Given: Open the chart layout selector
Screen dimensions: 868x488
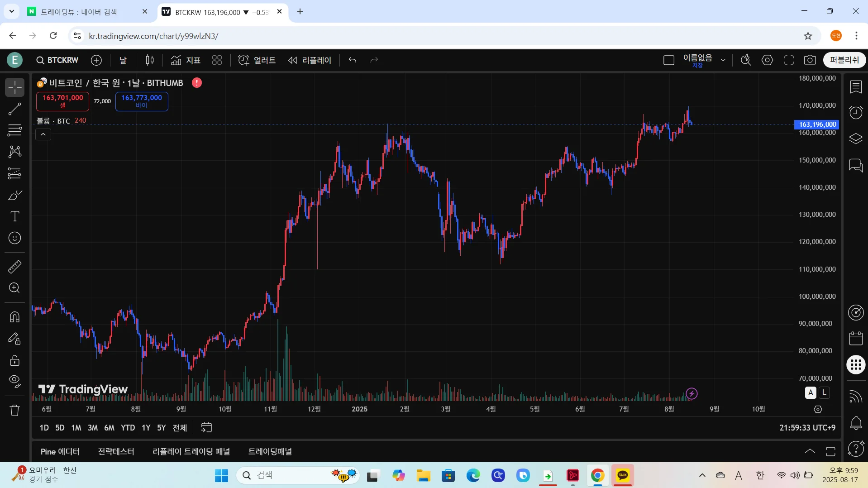Looking at the screenshot, I should (669, 60).
